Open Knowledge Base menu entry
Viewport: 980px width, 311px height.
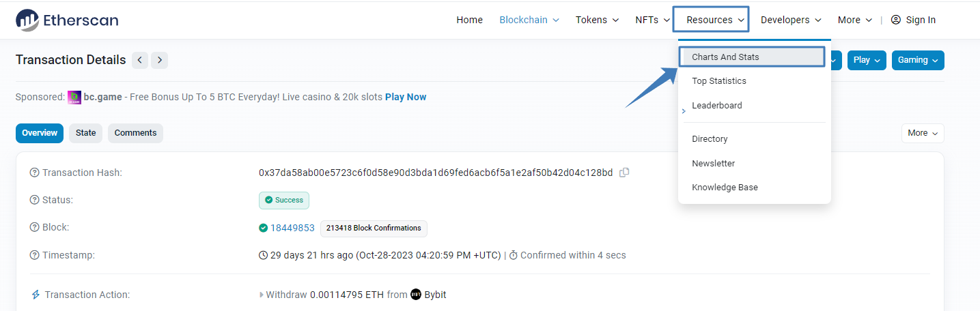[x=725, y=188]
